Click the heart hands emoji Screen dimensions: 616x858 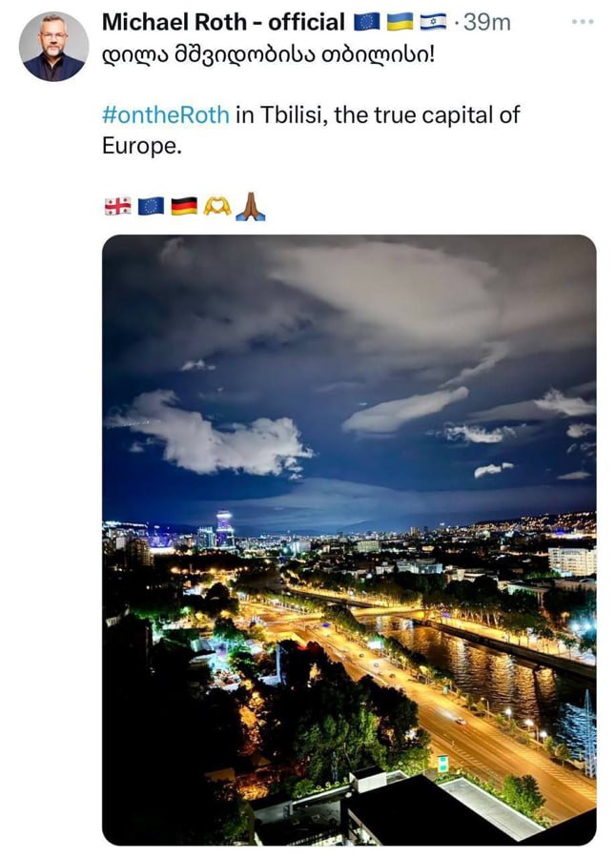click(x=217, y=206)
